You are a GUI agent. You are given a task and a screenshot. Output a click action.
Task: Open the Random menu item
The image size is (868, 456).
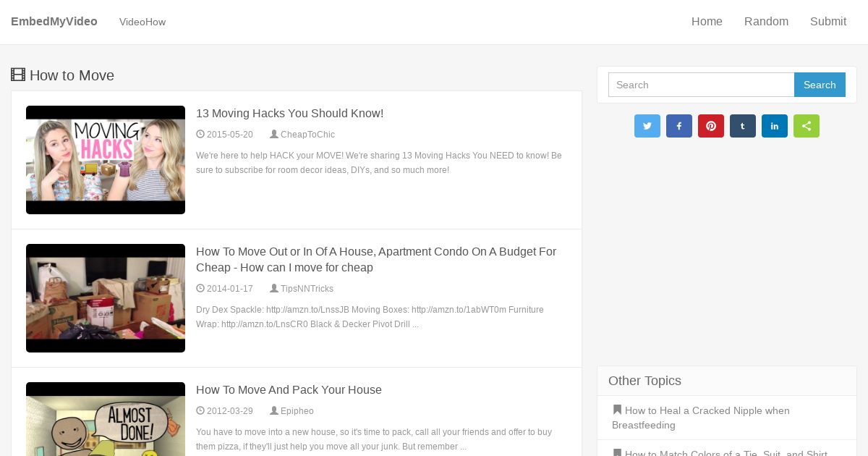(x=766, y=22)
